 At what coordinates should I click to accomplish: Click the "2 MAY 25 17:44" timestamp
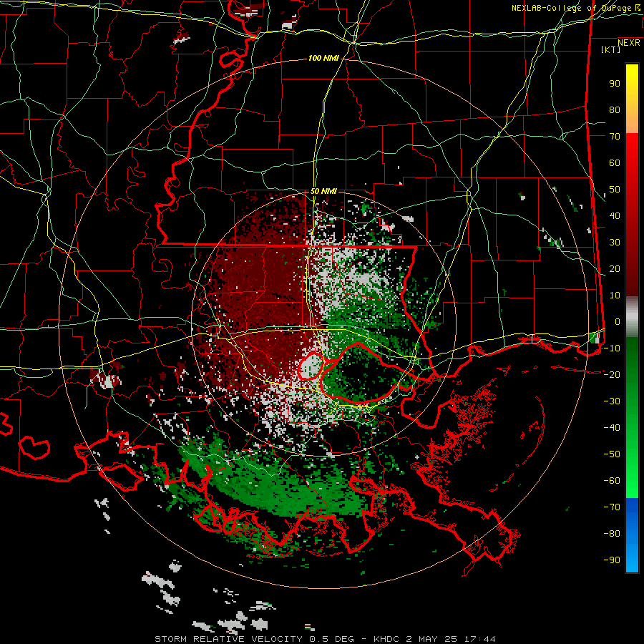[451, 639]
